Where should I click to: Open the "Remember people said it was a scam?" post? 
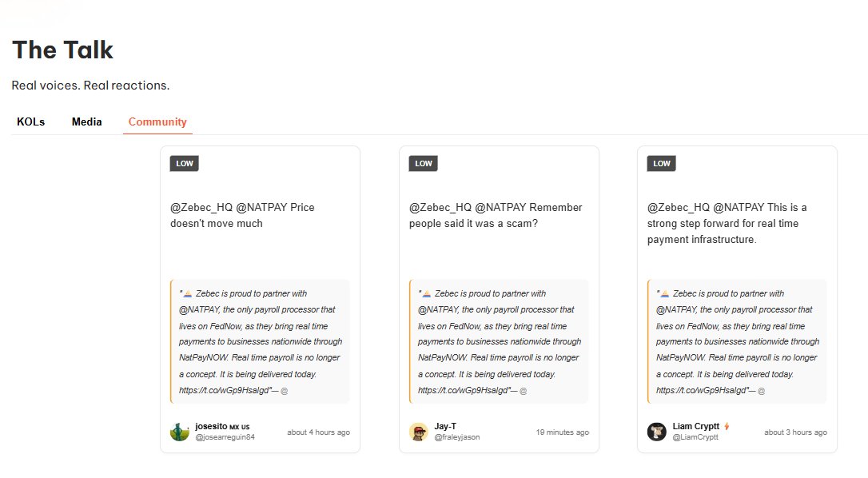tap(496, 216)
